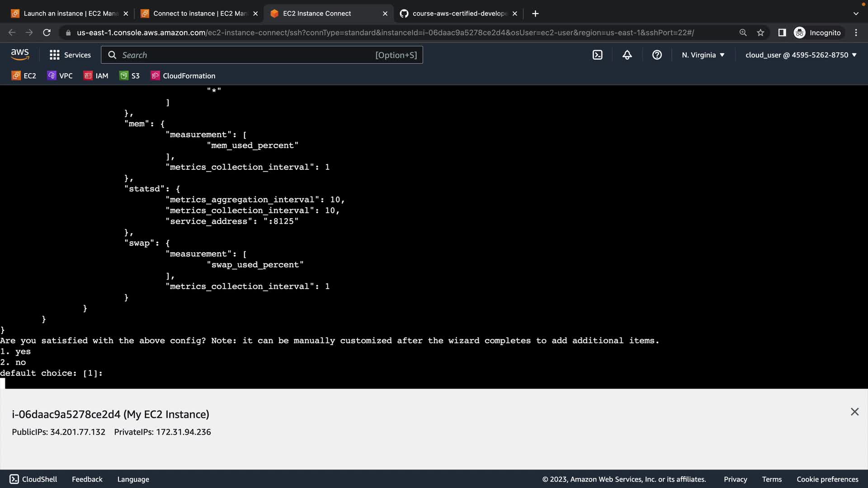Close the instance details panel
The width and height of the screenshot is (868, 488).
pyautogui.click(x=854, y=412)
